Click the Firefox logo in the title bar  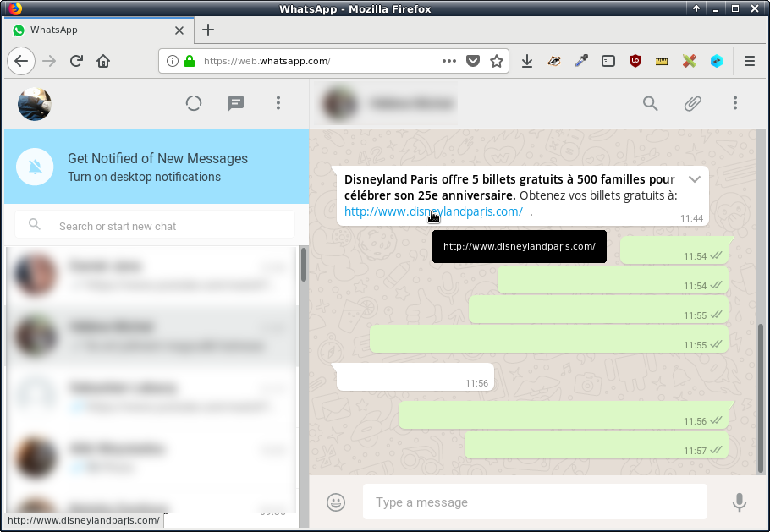(x=16, y=8)
